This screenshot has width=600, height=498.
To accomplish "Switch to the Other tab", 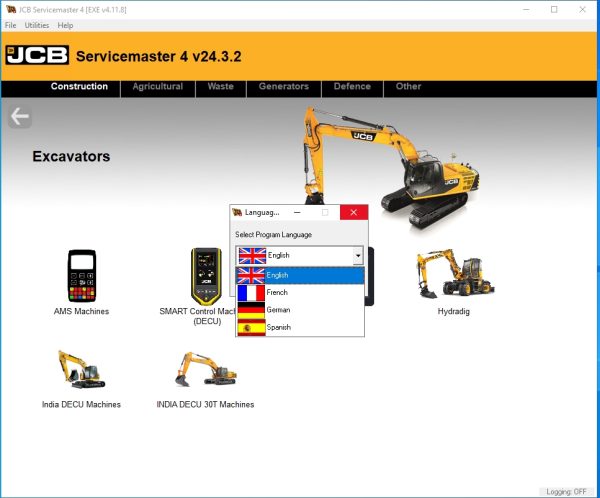I will (x=408, y=87).
